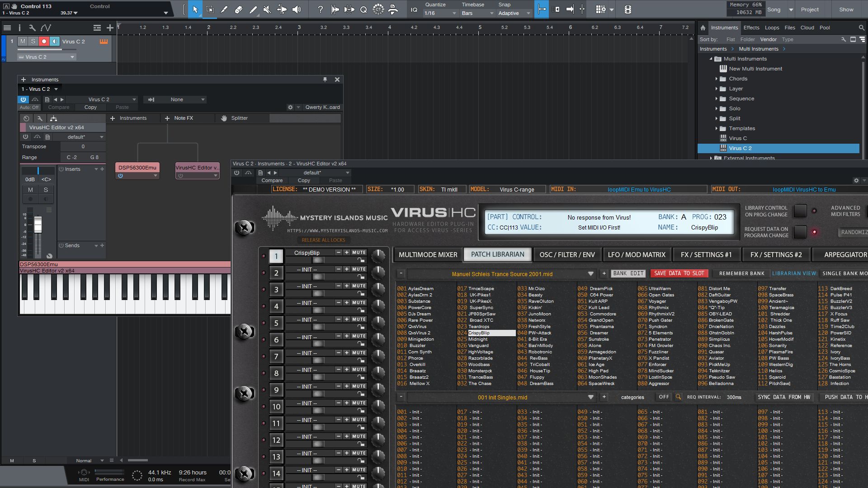Expand the Chords folder in browser
868x488 pixels.
tap(717, 79)
